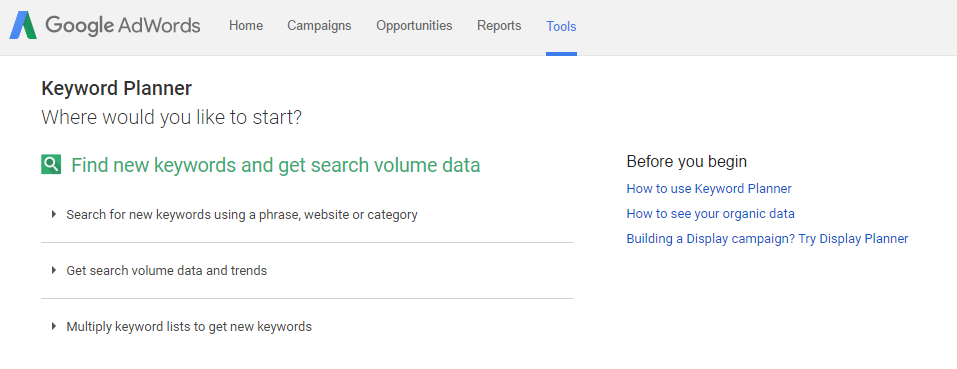Open the Home tab
The image size is (957, 369).
coord(246,26)
